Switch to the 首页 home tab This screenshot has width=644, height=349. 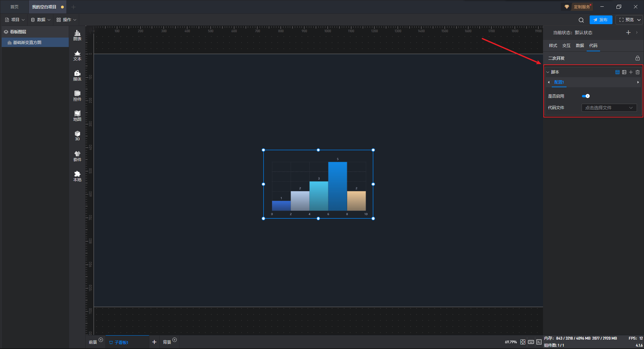14,7
